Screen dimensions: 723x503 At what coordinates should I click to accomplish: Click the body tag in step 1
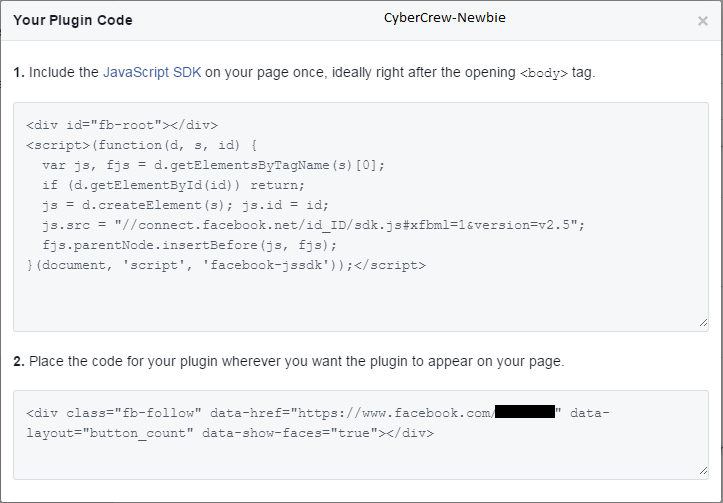[544, 73]
